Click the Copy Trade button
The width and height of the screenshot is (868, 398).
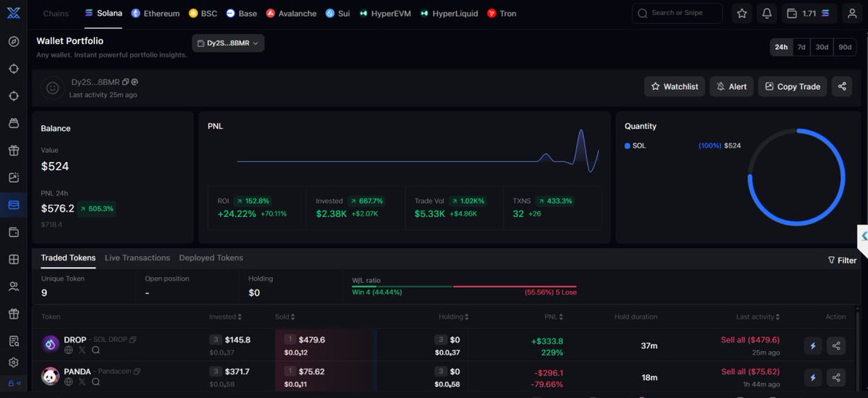tap(793, 86)
